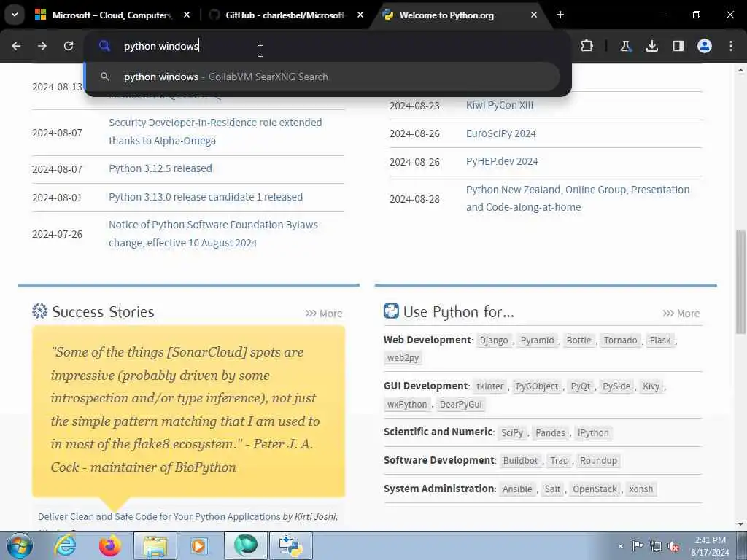Screen dimensions: 747x560
Task: Click the Roundup tag
Action: pyautogui.click(x=598, y=461)
